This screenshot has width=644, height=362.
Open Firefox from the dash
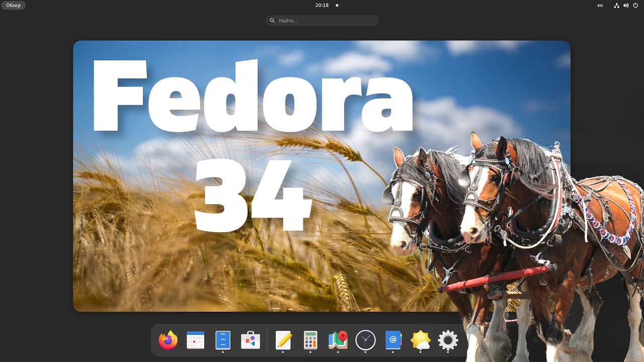(168, 340)
